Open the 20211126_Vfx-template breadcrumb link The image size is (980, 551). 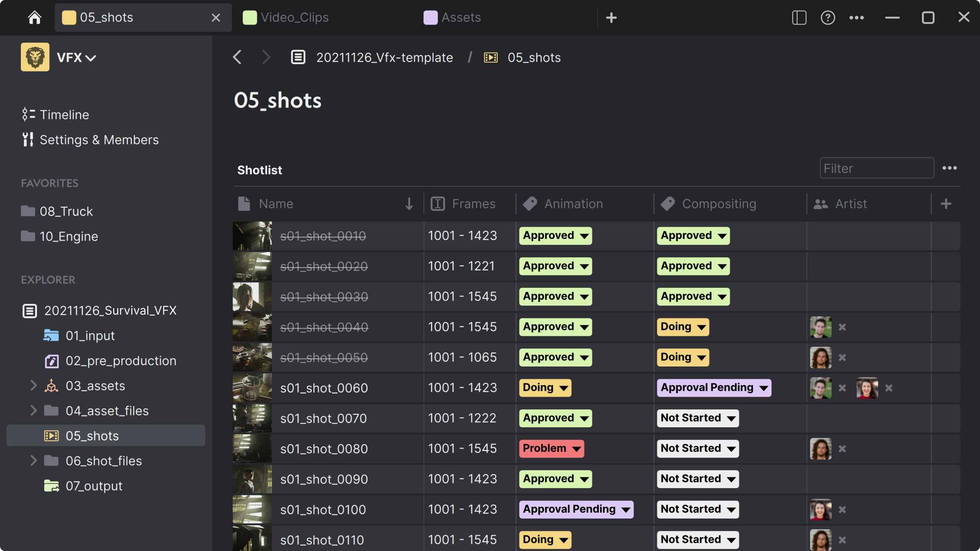pos(384,57)
